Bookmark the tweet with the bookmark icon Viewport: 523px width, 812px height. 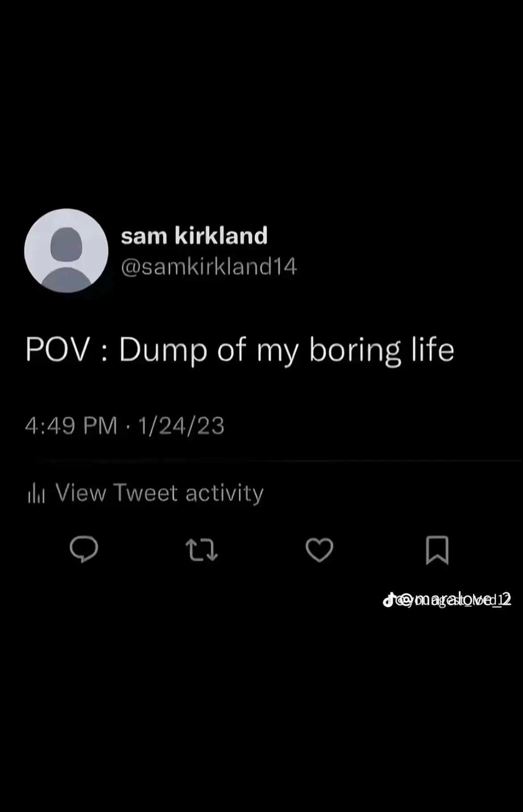click(437, 550)
